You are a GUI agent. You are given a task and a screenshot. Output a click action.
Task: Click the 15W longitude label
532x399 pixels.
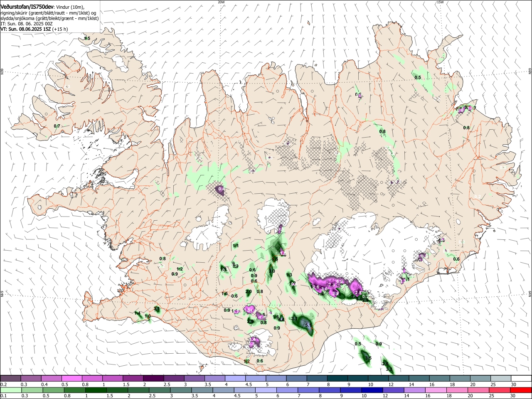point(440,2)
